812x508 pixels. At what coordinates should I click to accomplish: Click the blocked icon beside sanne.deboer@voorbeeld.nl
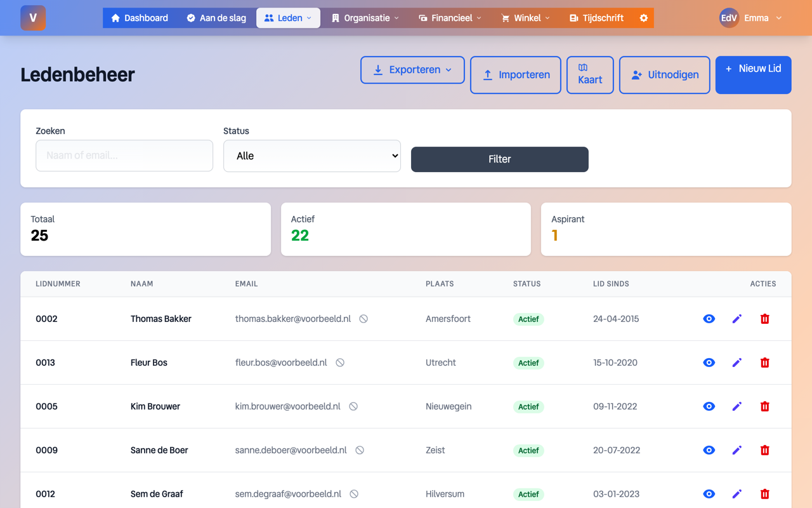pos(360,450)
